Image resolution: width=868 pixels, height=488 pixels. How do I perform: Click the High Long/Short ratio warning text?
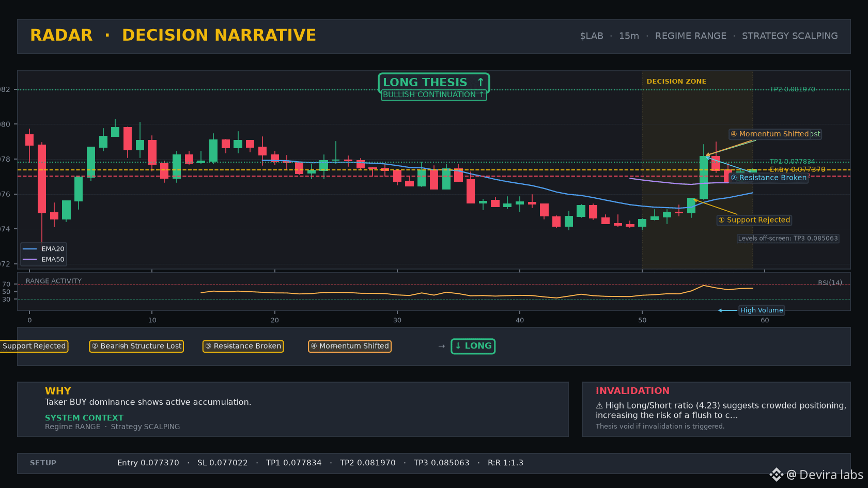[x=721, y=411]
